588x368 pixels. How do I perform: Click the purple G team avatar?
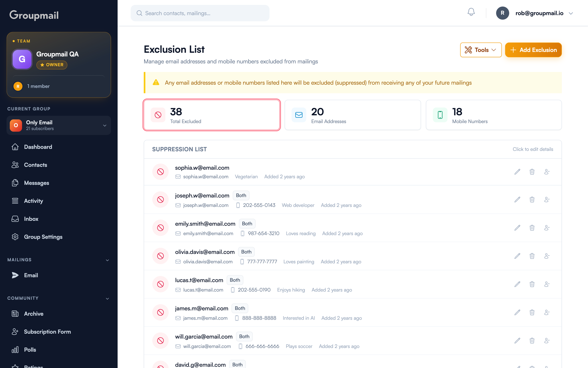22,59
